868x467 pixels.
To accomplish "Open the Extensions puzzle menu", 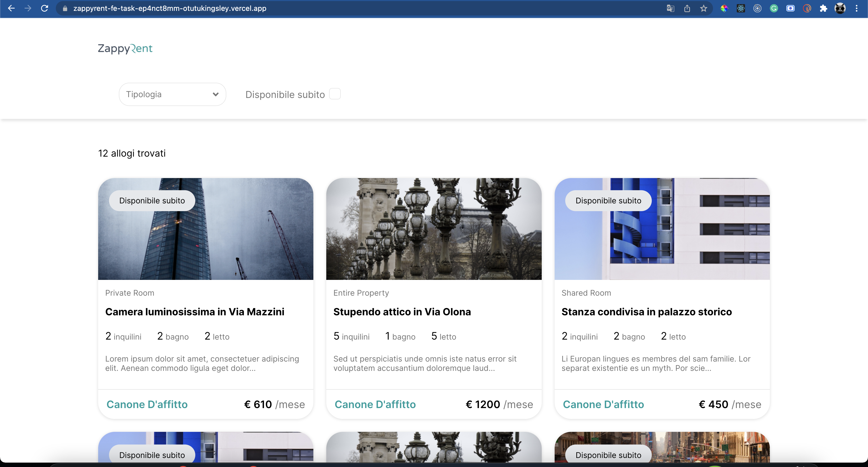I will 824,9.
